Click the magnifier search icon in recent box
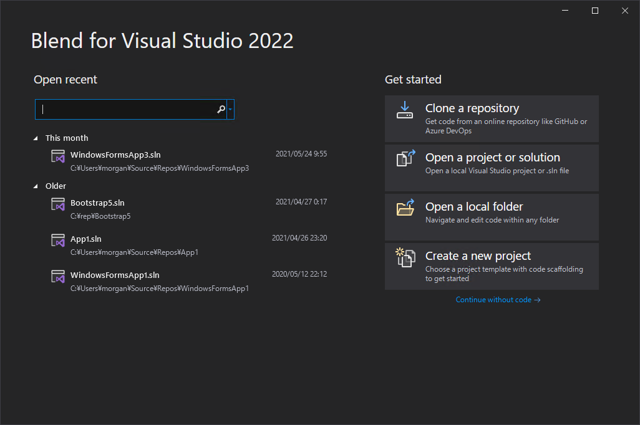The image size is (640, 425). click(x=221, y=109)
